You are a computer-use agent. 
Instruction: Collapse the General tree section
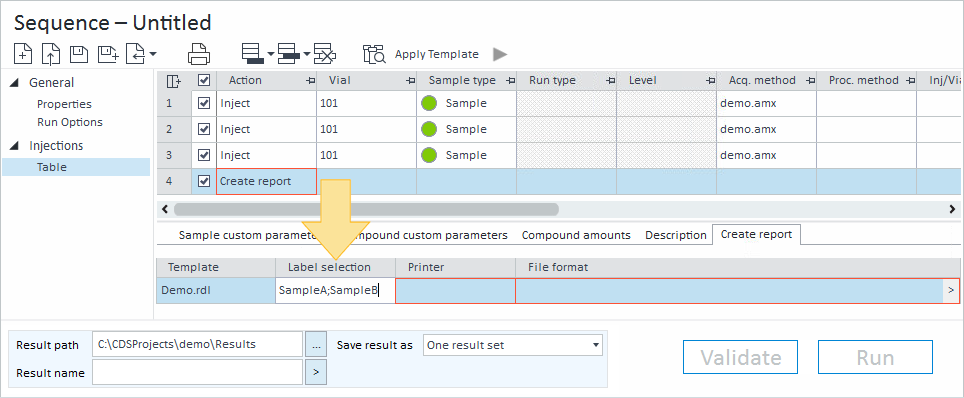(15, 82)
